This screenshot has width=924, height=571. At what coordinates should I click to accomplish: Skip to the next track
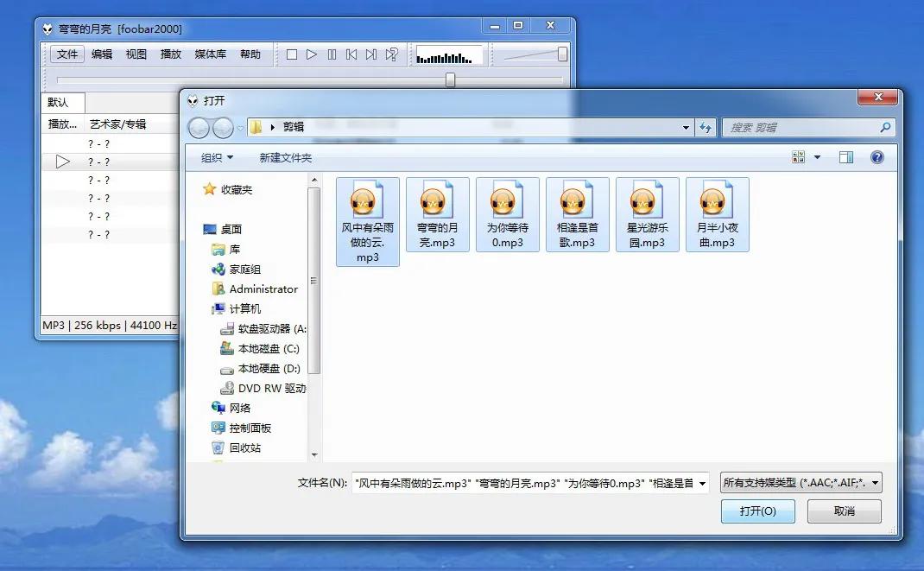[371, 54]
